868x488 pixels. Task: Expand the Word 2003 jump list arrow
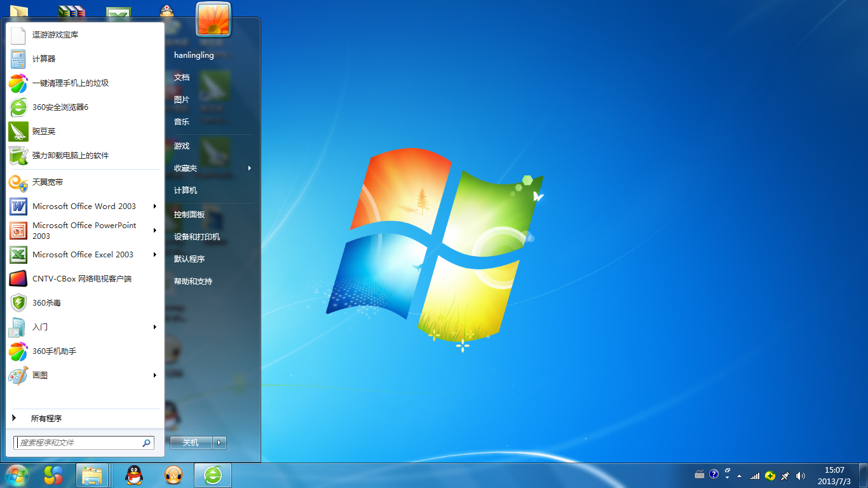(x=154, y=207)
